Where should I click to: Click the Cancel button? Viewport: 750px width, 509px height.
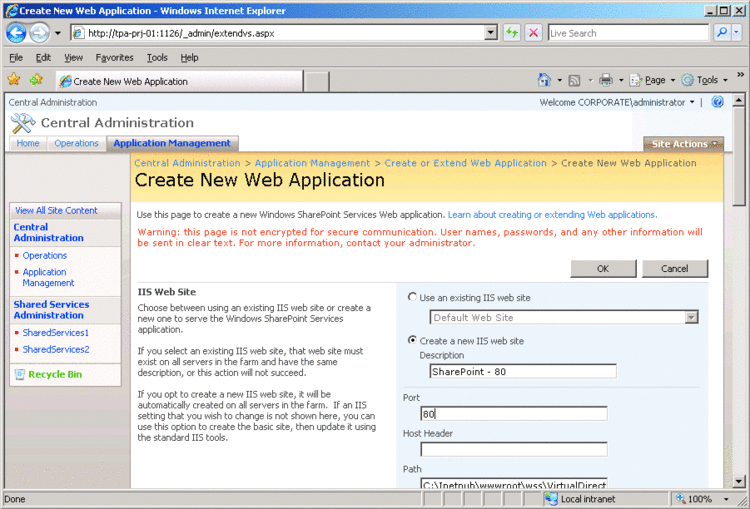point(674,269)
